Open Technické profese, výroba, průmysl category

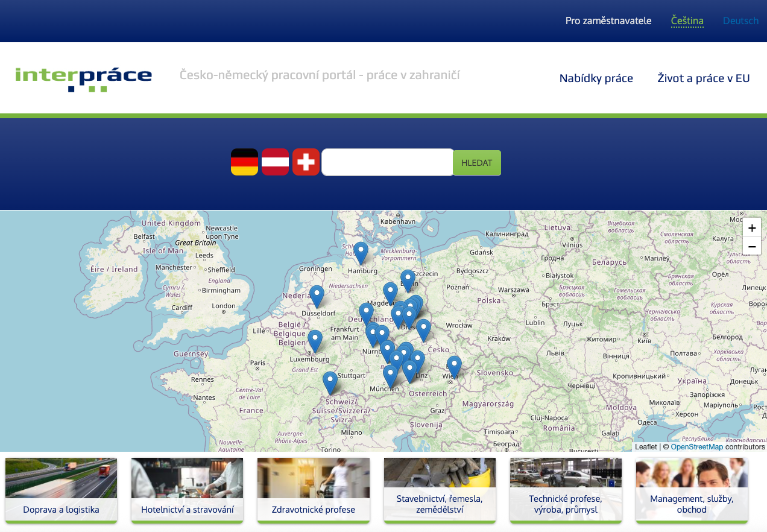pyautogui.click(x=566, y=490)
